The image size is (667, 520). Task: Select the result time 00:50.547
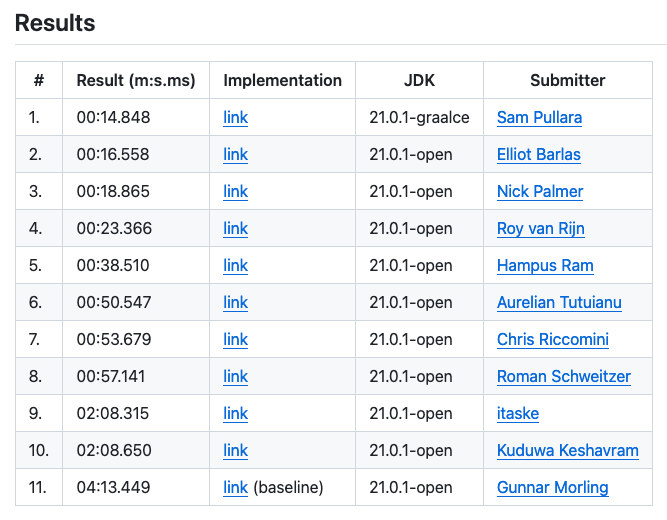click(x=114, y=303)
